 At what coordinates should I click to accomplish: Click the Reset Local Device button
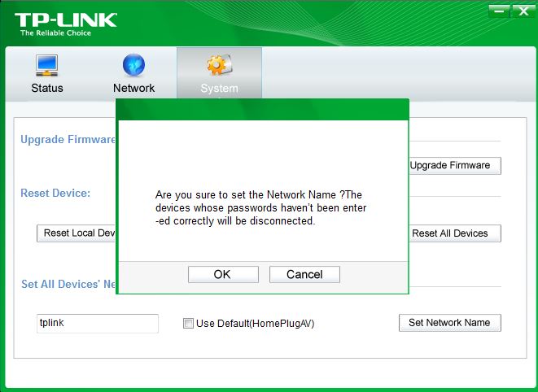coord(77,233)
